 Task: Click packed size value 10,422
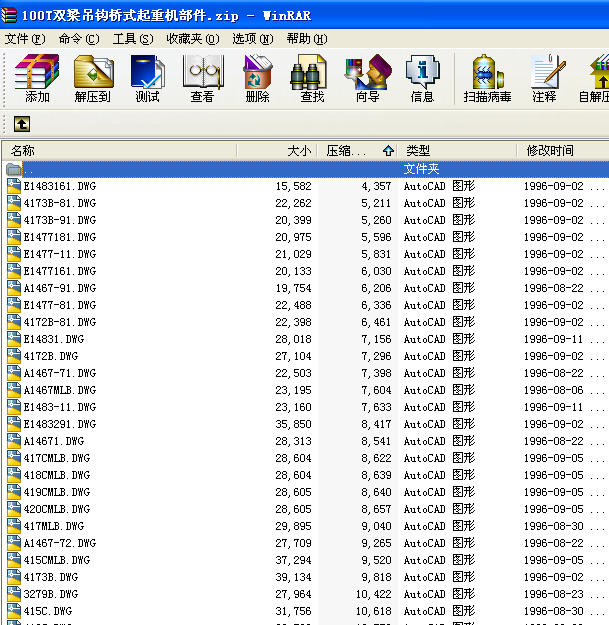tap(373, 594)
